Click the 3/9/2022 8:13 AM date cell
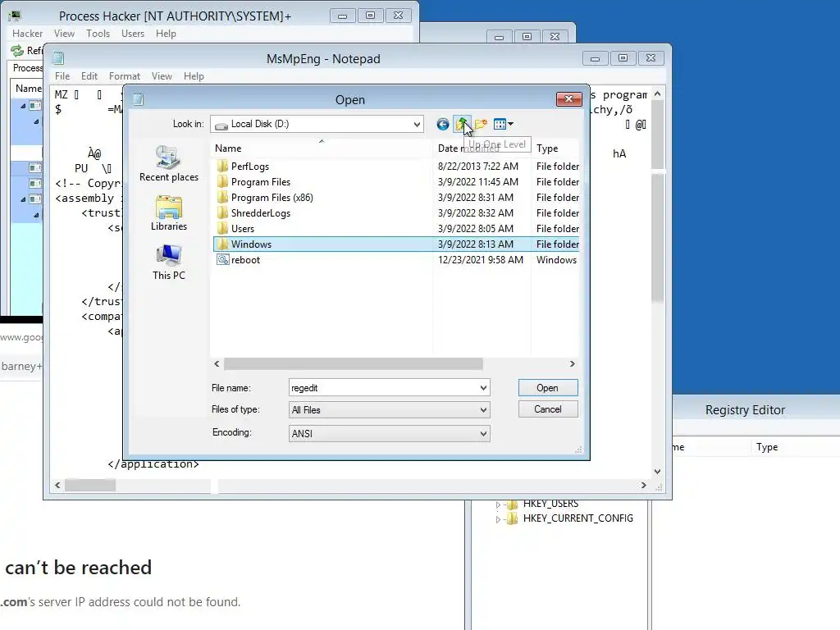Screen dimensions: 840x630 click(x=475, y=244)
